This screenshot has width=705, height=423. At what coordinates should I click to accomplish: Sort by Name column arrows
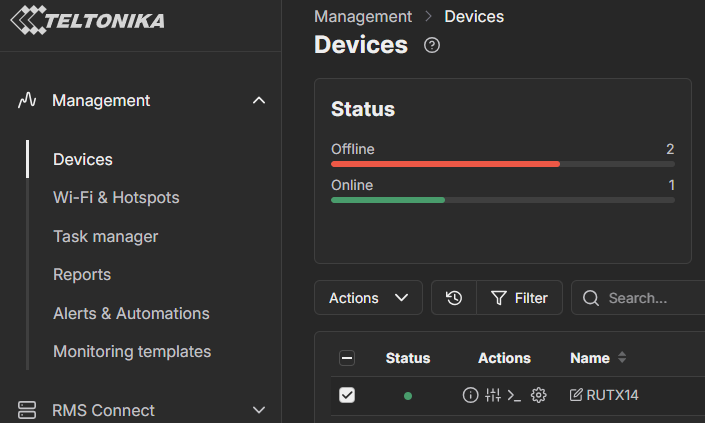622,358
